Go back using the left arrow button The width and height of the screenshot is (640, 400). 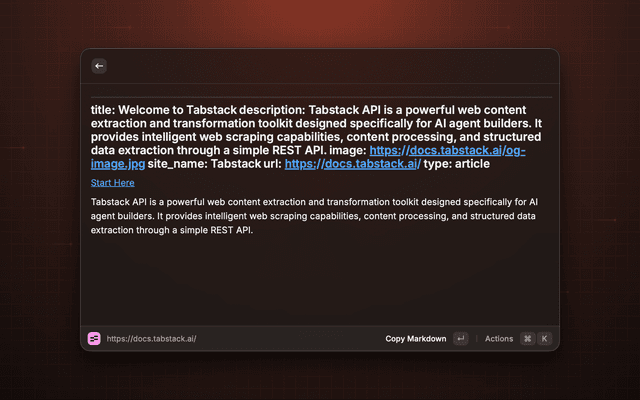pyautogui.click(x=99, y=66)
